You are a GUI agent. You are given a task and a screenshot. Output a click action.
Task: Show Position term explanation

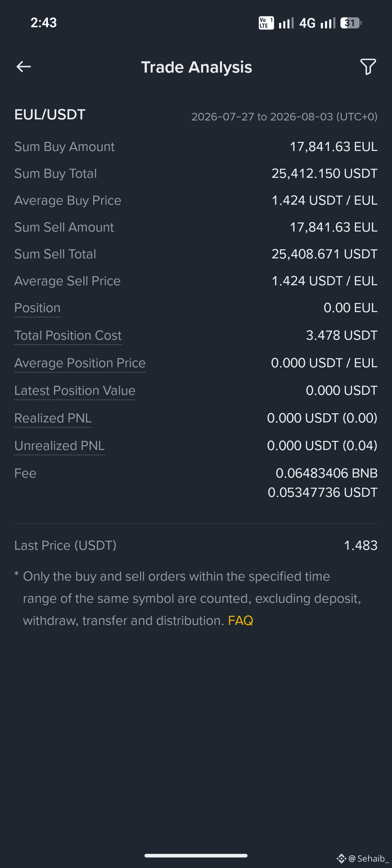[x=37, y=308]
